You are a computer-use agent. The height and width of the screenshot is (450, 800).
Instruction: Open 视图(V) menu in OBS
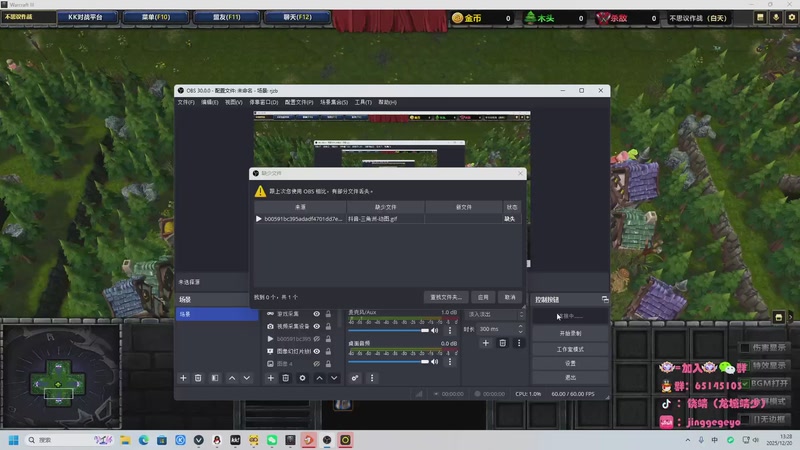234,102
